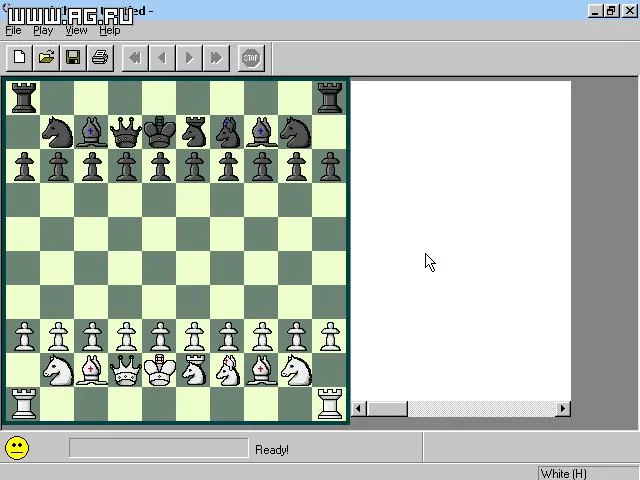Select the white rook in the bottom-right corner
640x480 pixels.
330,404
